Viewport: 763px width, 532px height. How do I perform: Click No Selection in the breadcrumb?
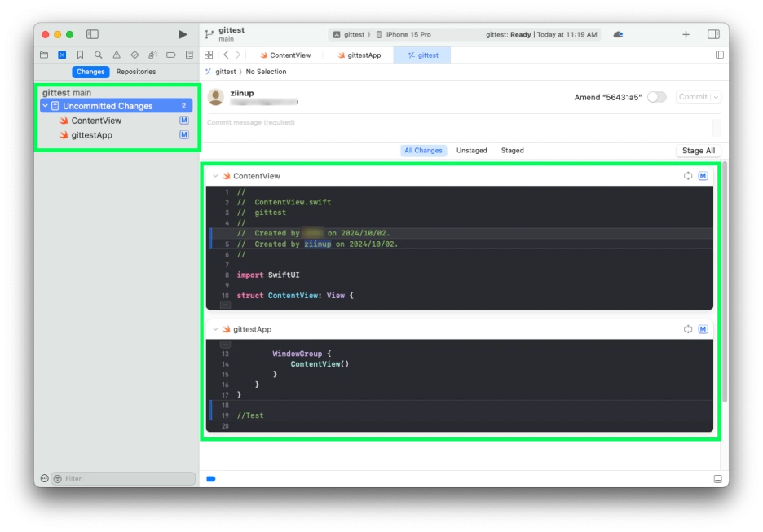click(x=266, y=72)
